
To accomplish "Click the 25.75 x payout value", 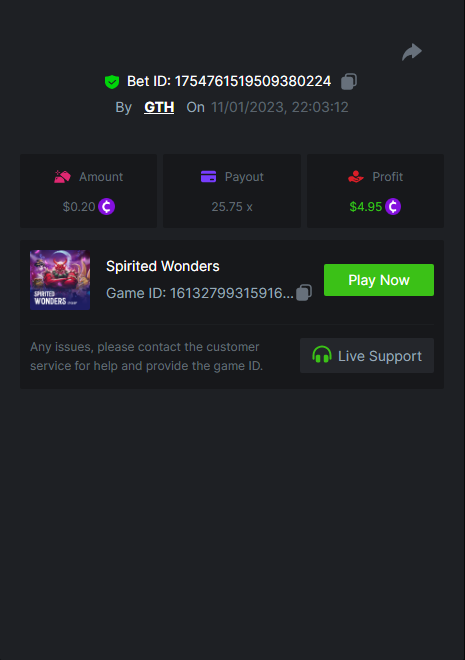I will click(x=232, y=207).
